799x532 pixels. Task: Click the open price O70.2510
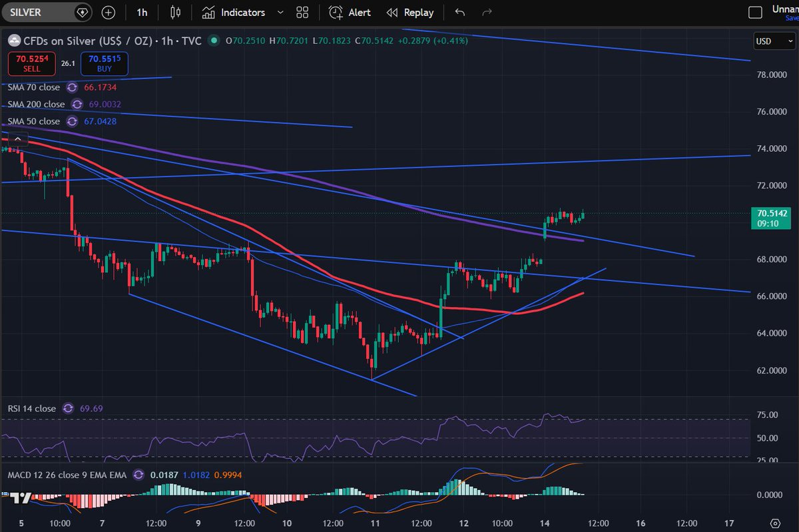coord(246,41)
